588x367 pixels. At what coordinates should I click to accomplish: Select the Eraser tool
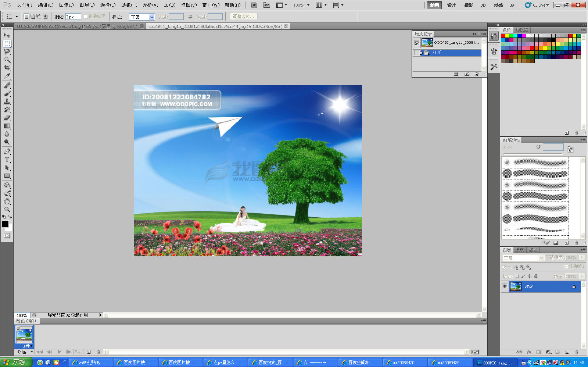pos(7,118)
